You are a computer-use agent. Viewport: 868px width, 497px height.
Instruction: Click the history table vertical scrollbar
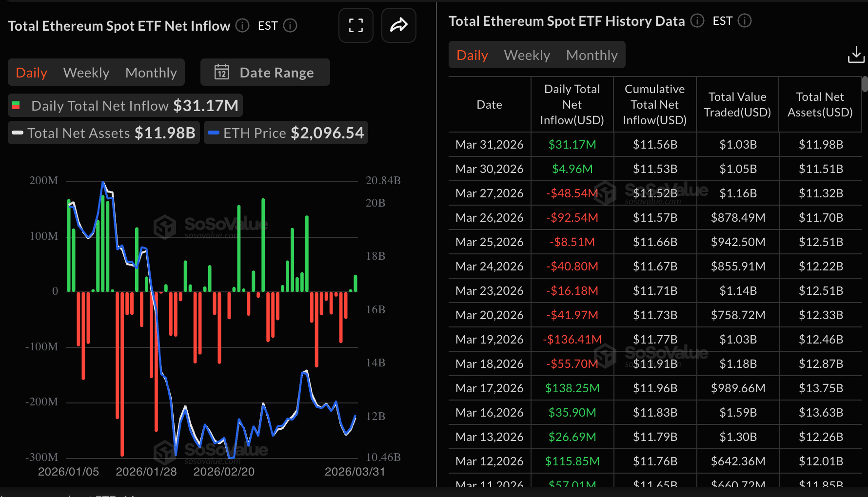(865, 84)
